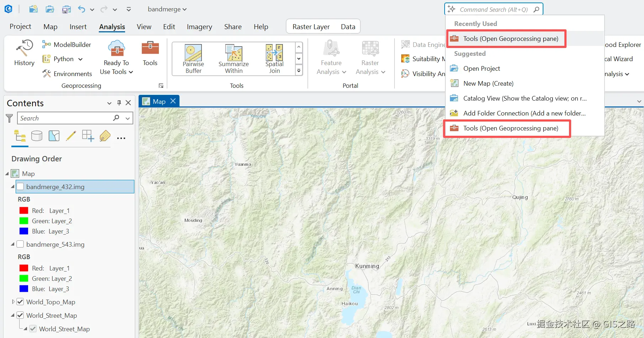Switch Contents to List By Selection
This screenshot has height=338, width=644.
pos(54,136)
